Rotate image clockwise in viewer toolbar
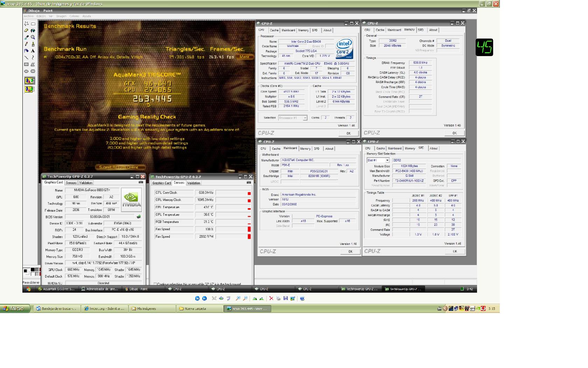 coord(255,298)
